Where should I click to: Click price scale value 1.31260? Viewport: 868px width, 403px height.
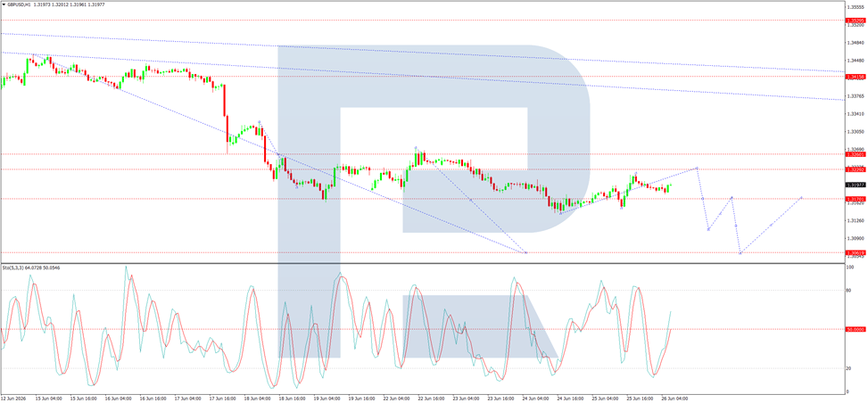click(856, 220)
